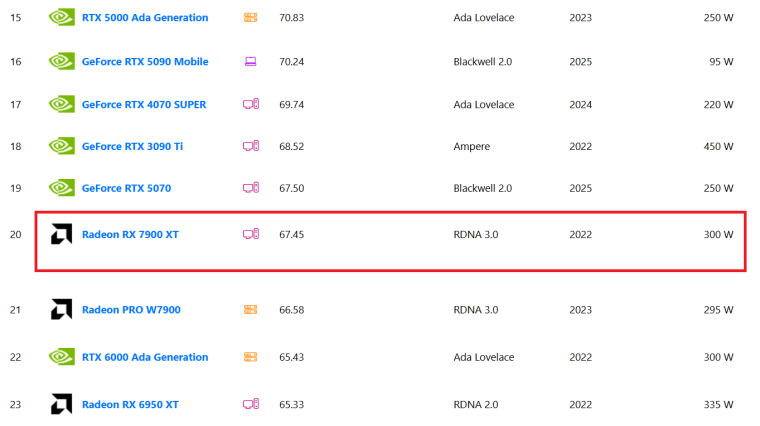Click workstation type icon for Radeon PRO W7900
The image size is (760, 426).
[251, 310]
